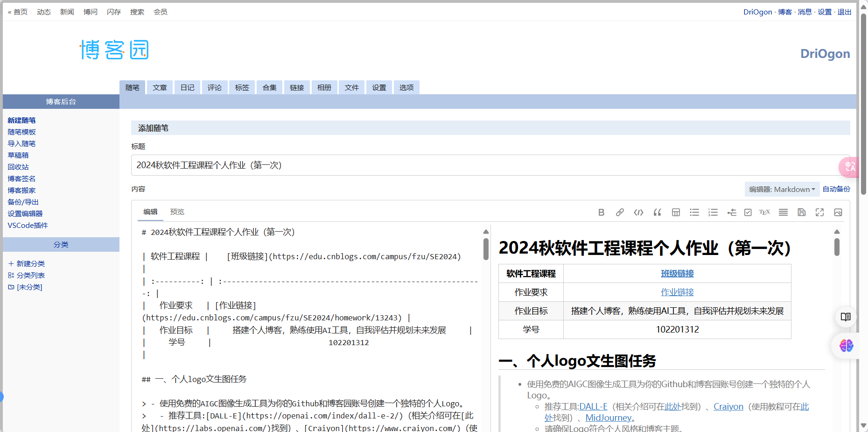Go to 首页 in the top navigation
Viewport: 868px width, 432px height.
pos(18,12)
